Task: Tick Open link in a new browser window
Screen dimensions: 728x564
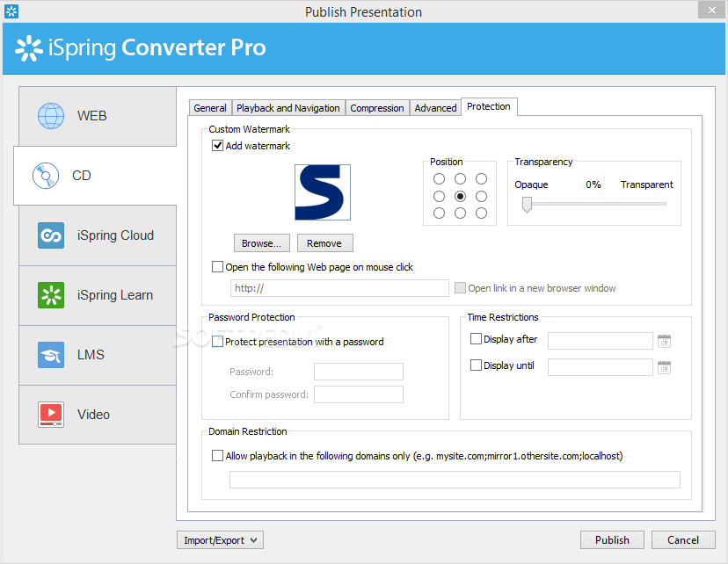Action: [460, 287]
